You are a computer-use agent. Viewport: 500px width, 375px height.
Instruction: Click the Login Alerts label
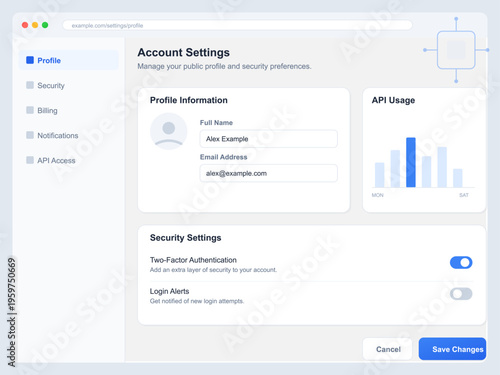[169, 291]
